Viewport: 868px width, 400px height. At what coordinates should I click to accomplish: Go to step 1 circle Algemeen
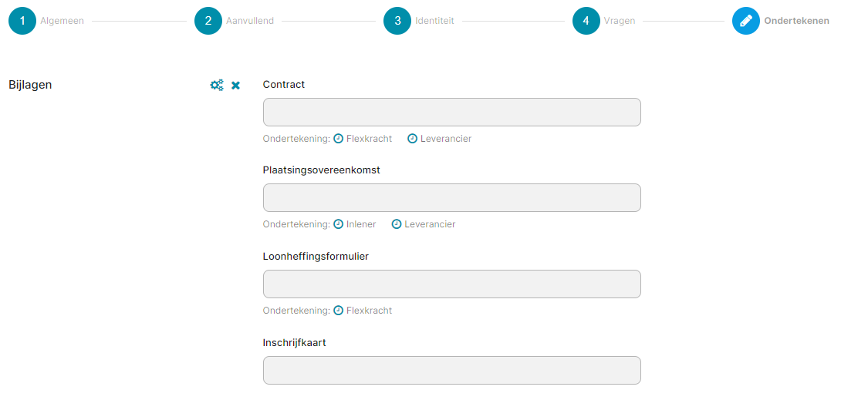click(x=22, y=21)
